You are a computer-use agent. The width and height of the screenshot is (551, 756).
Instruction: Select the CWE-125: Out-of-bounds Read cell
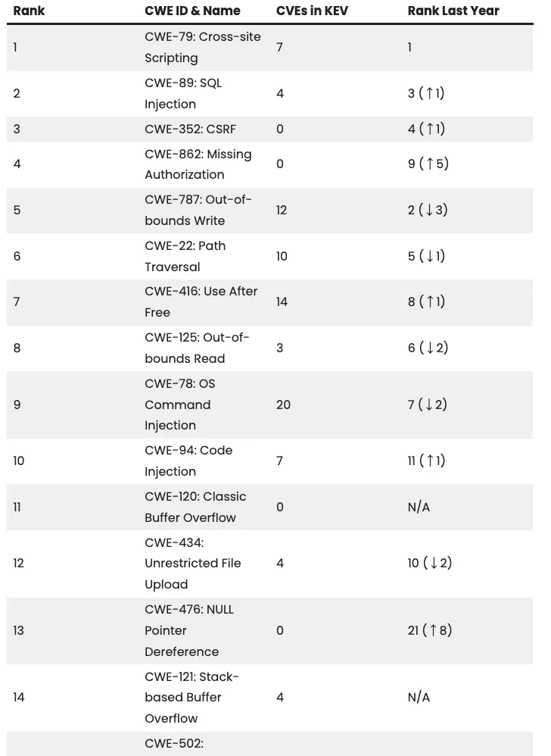point(196,348)
